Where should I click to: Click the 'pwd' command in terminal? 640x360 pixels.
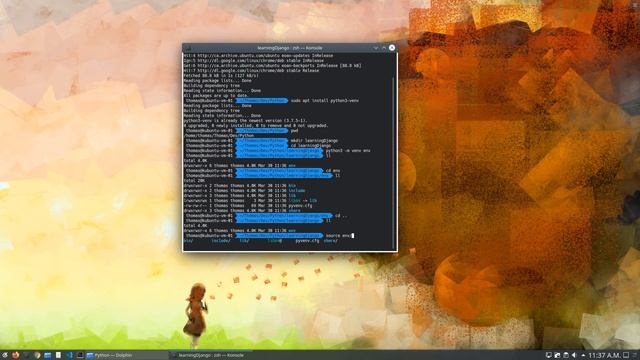point(294,131)
